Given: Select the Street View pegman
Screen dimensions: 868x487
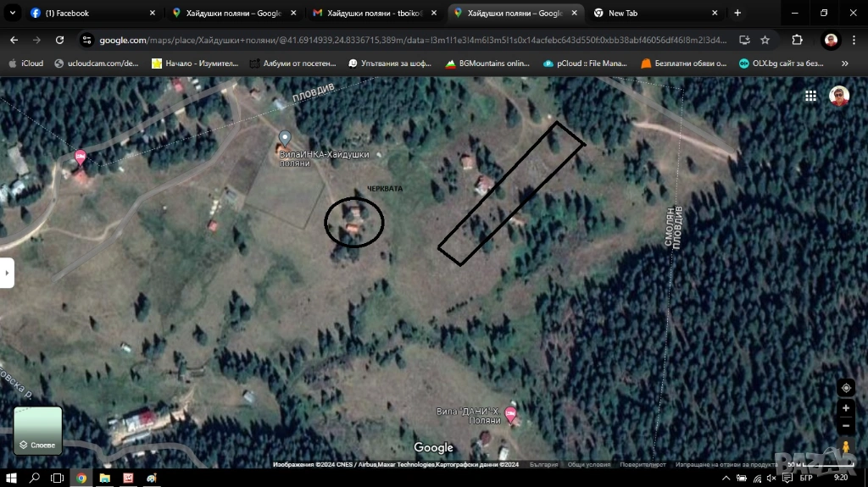Looking at the screenshot, I should (x=845, y=448).
